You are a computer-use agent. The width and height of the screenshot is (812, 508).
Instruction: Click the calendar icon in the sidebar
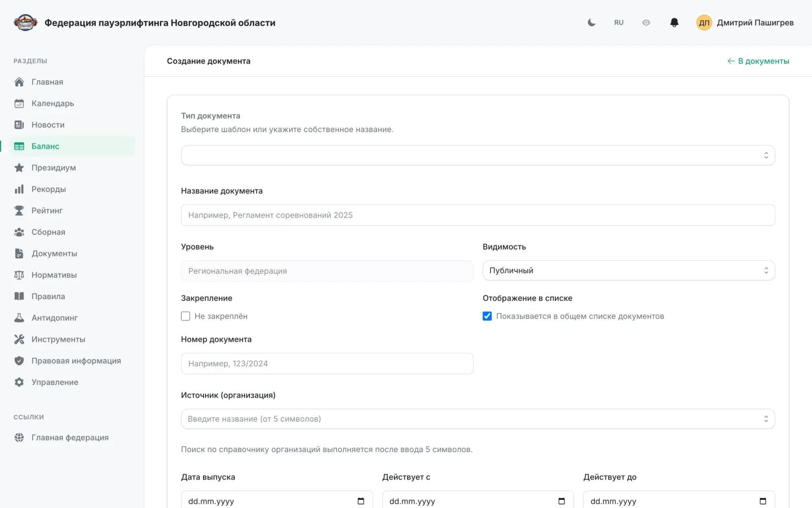pyautogui.click(x=19, y=103)
